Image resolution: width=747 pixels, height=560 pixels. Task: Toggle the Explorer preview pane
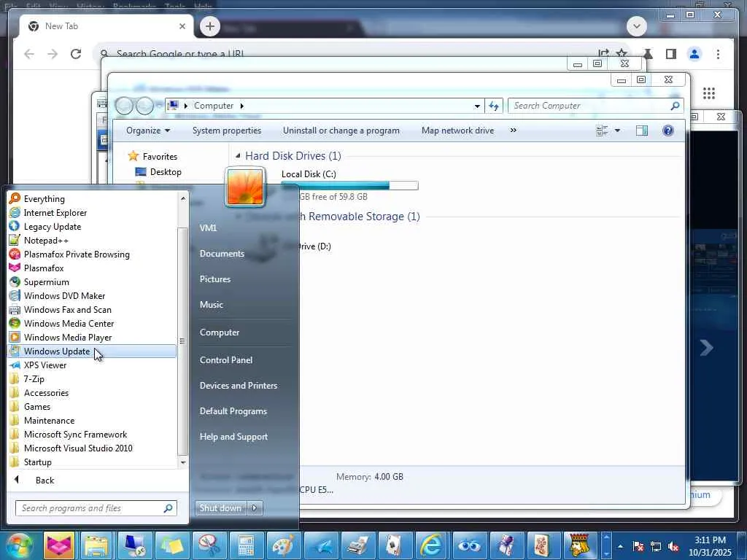(642, 131)
